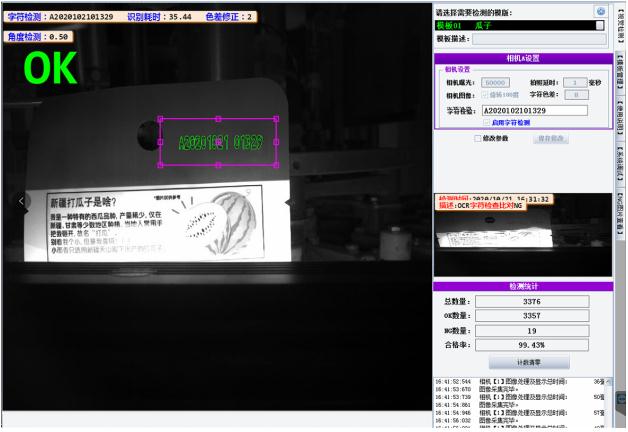
Task: Click the 拍照延时 delay value field
Action: [575, 82]
